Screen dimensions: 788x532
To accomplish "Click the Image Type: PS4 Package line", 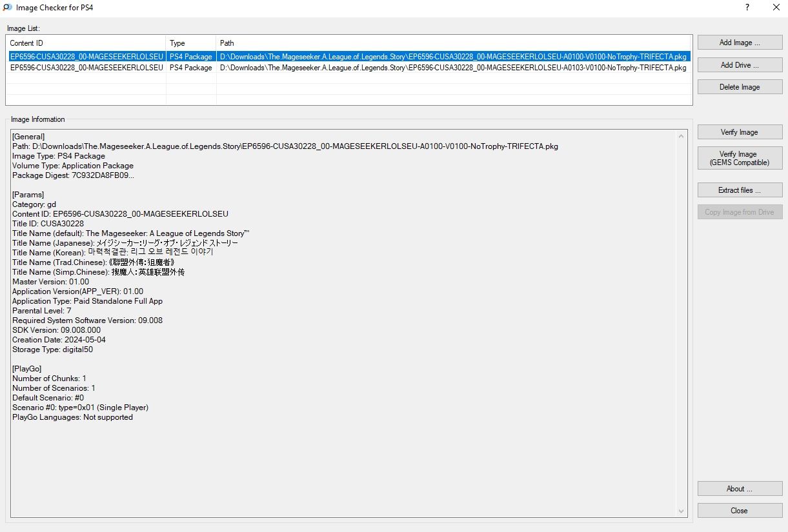I will coord(59,156).
